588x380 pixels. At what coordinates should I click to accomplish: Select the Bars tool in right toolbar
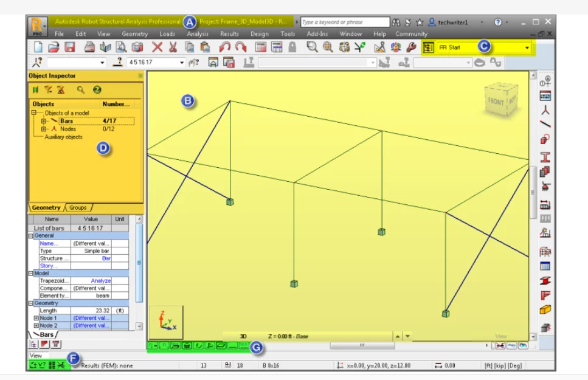tap(545, 124)
